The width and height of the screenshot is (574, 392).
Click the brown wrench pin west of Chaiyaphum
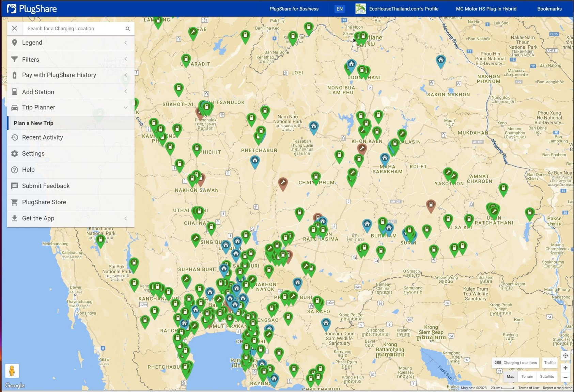(283, 183)
